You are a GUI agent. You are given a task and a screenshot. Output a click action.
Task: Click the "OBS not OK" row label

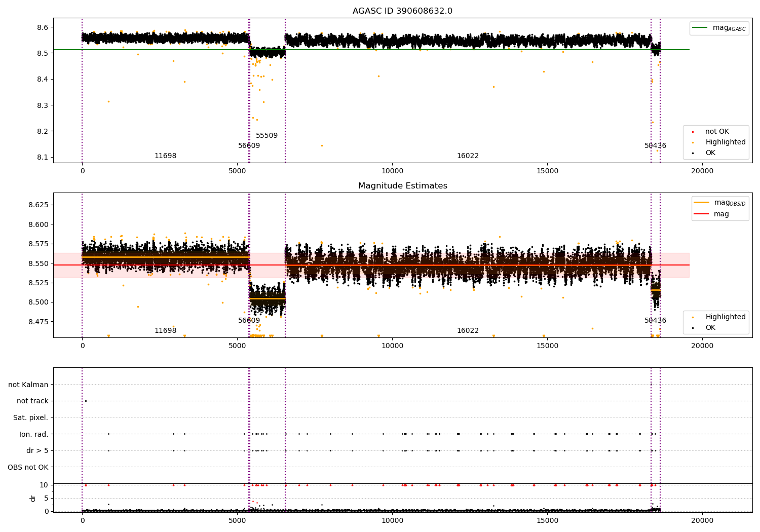click(x=28, y=467)
